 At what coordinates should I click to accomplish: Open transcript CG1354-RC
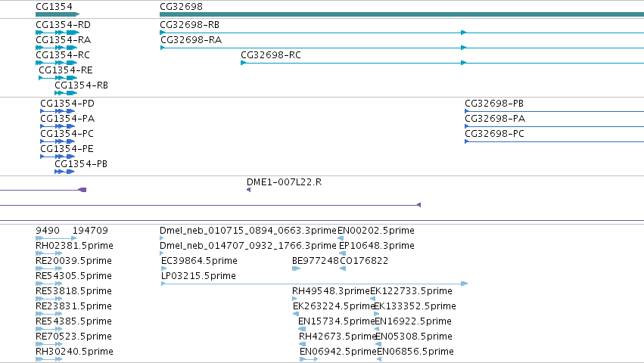[62, 55]
